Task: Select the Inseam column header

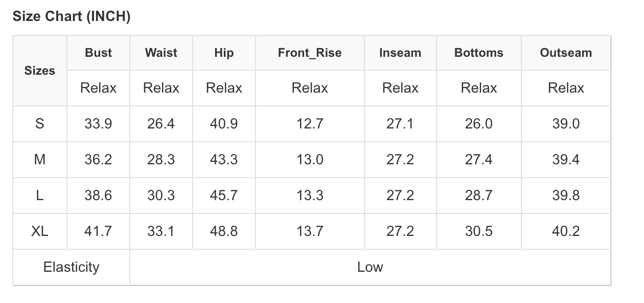Action: (x=400, y=53)
